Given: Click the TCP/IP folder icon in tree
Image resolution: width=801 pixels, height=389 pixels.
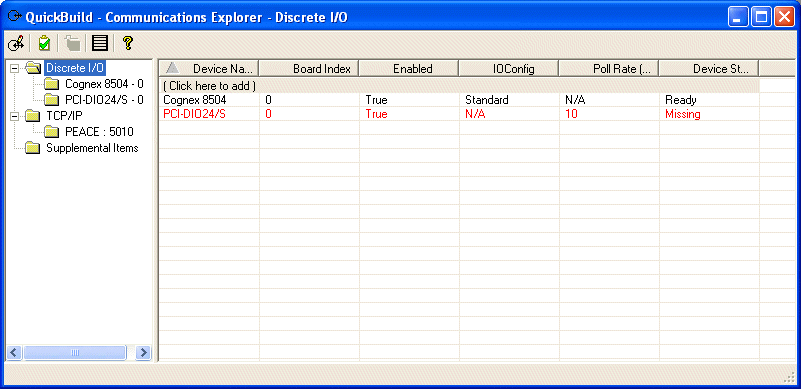Looking at the screenshot, I should click(x=33, y=116).
